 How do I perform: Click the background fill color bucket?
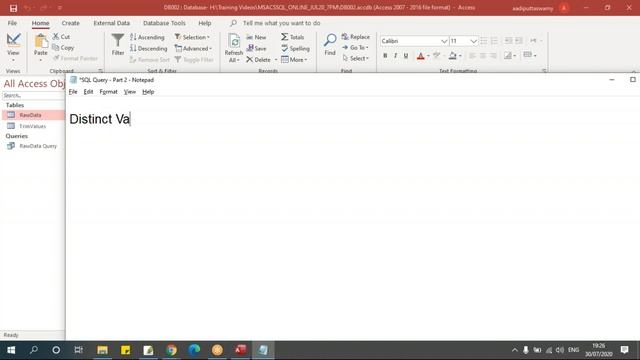point(452,56)
